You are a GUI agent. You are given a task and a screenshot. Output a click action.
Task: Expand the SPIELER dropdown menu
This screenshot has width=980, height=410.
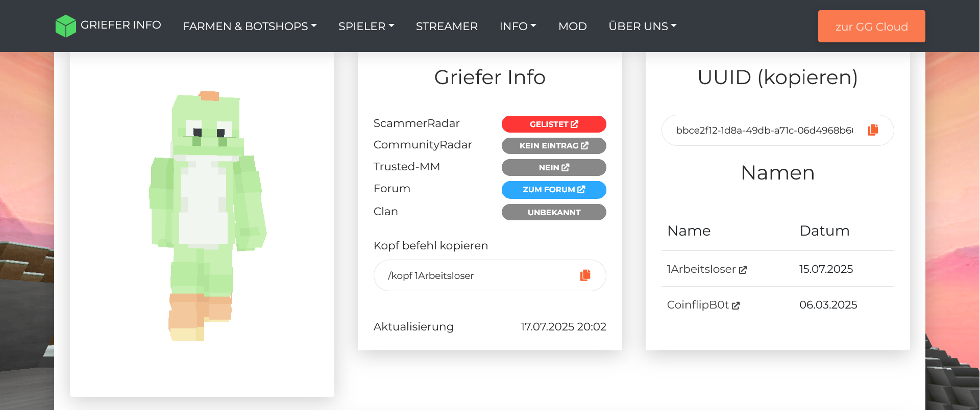coord(366,26)
